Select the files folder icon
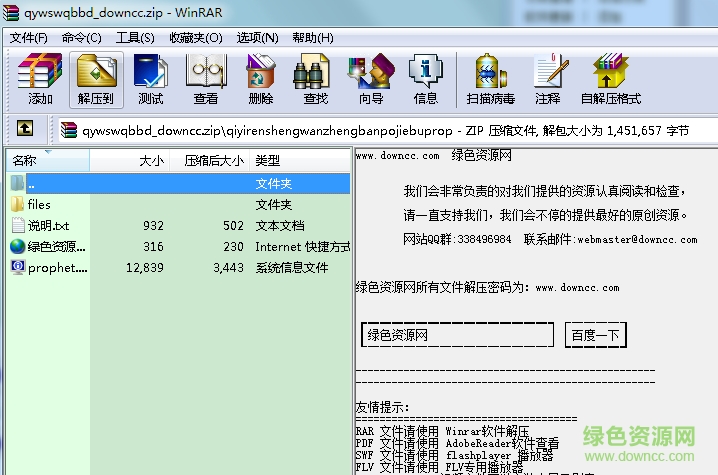 click(17, 204)
